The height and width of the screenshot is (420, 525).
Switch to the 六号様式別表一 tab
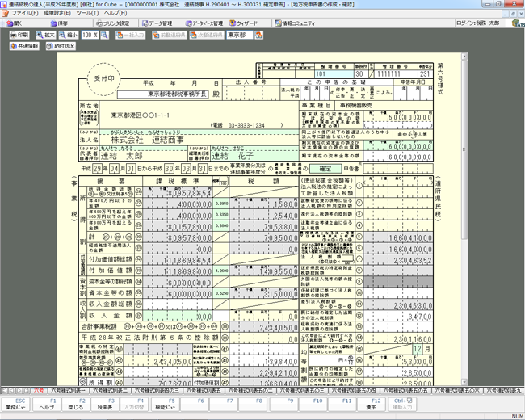click(x=69, y=391)
